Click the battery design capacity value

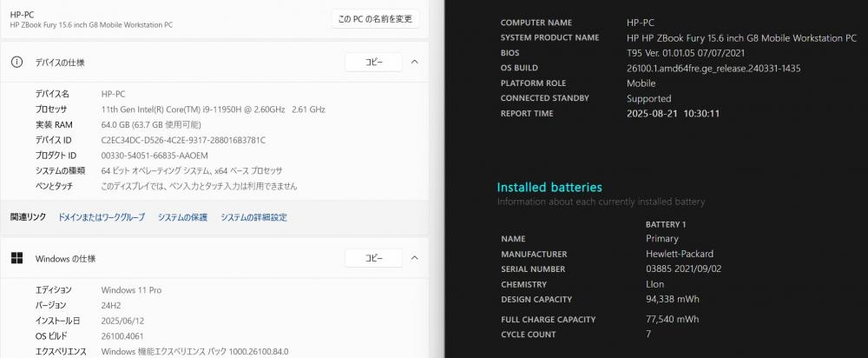pos(673,299)
